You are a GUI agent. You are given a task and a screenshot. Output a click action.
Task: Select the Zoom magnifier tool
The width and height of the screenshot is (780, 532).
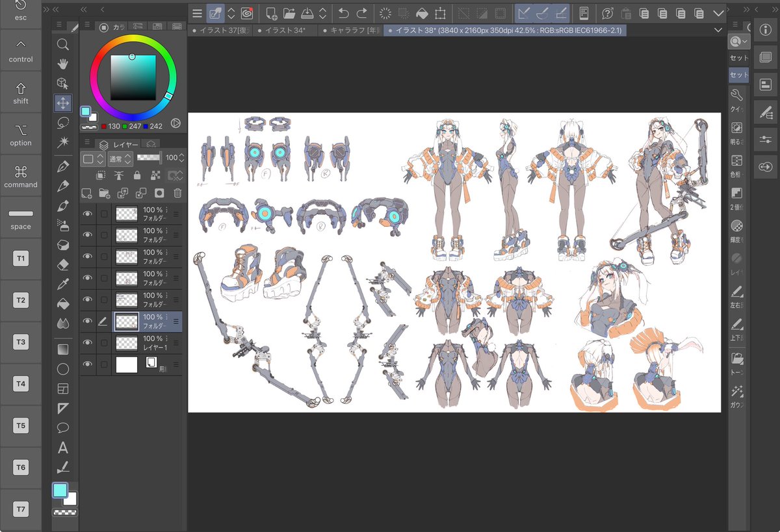(x=63, y=44)
